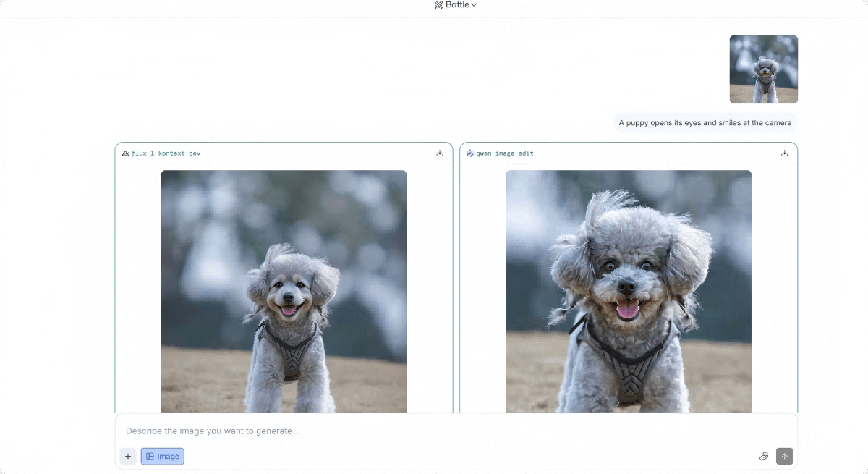This screenshot has width=868, height=474.
Task: Download the qwen-image-edit result image
Action: [x=785, y=153]
